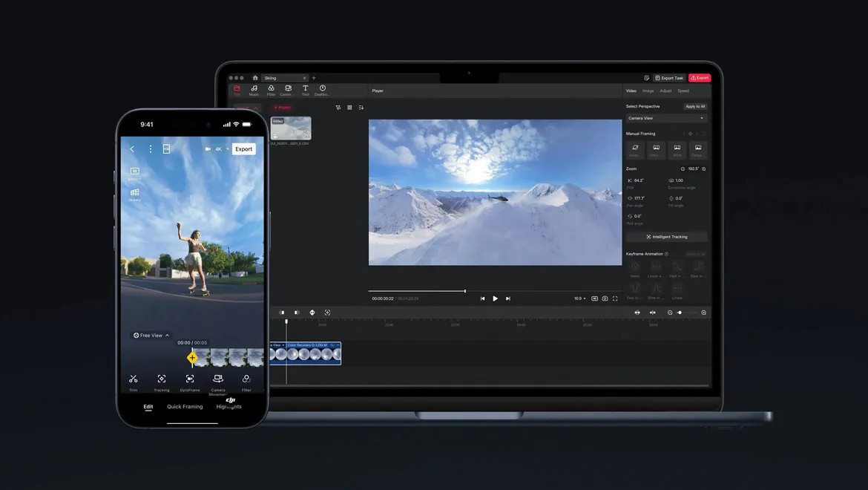Click the timeline zoom slider handle

(x=680, y=313)
